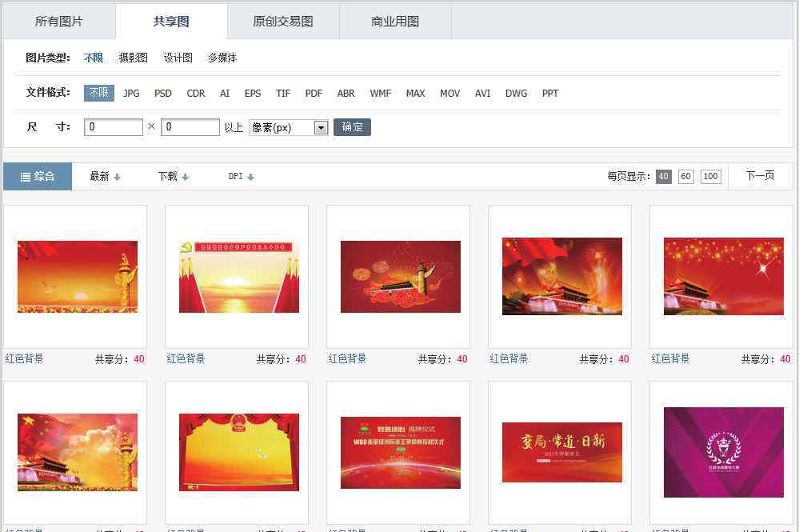Sort results by DPI

point(241,176)
